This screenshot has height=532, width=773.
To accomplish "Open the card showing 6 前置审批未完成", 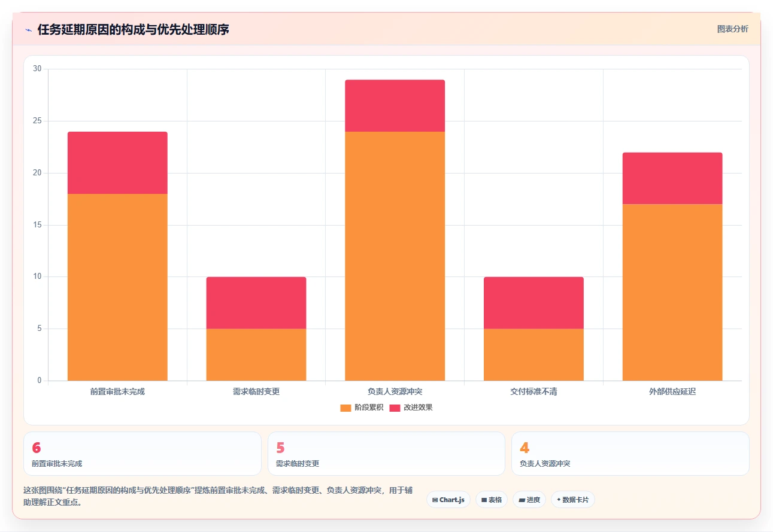I will pos(143,454).
